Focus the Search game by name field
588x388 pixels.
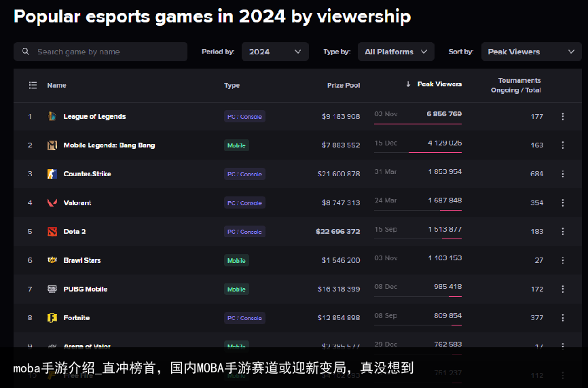tap(100, 52)
